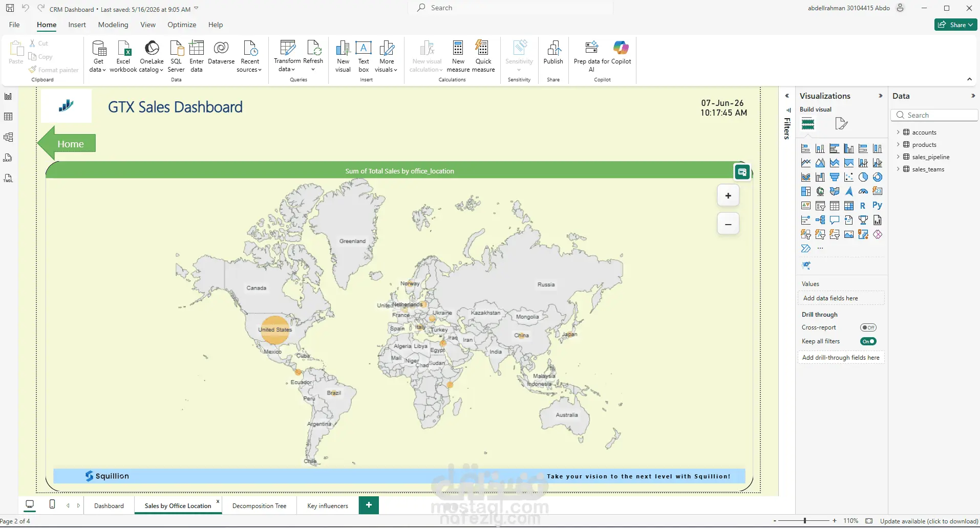Select the R script visual
The image size is (980, 528).
point(863,206)
